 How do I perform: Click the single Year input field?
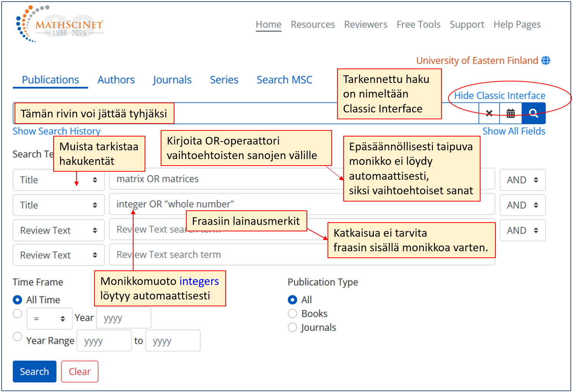(124, 318)
